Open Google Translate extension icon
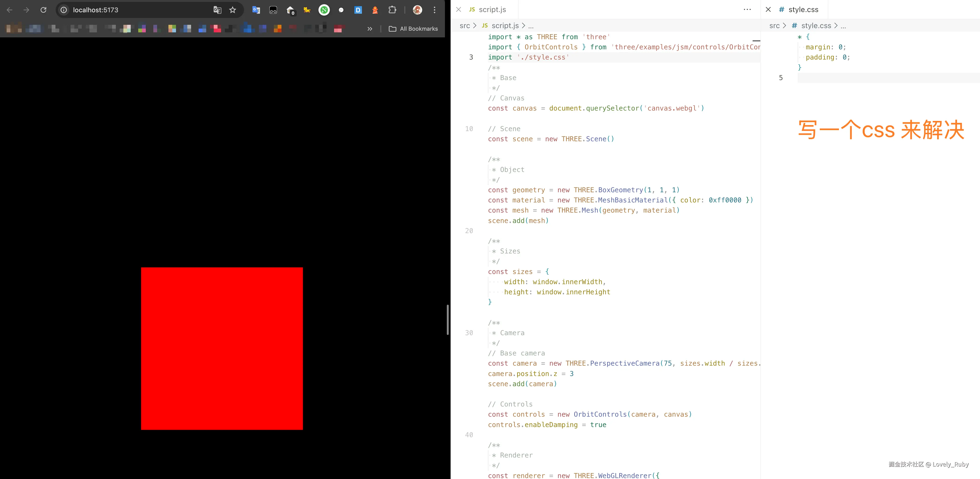The image size is (980, 479). point(256,10)
